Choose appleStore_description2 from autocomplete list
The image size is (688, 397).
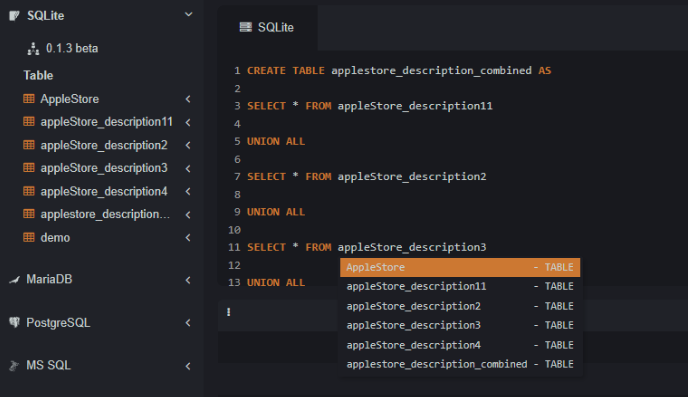[x=460, y=306]
